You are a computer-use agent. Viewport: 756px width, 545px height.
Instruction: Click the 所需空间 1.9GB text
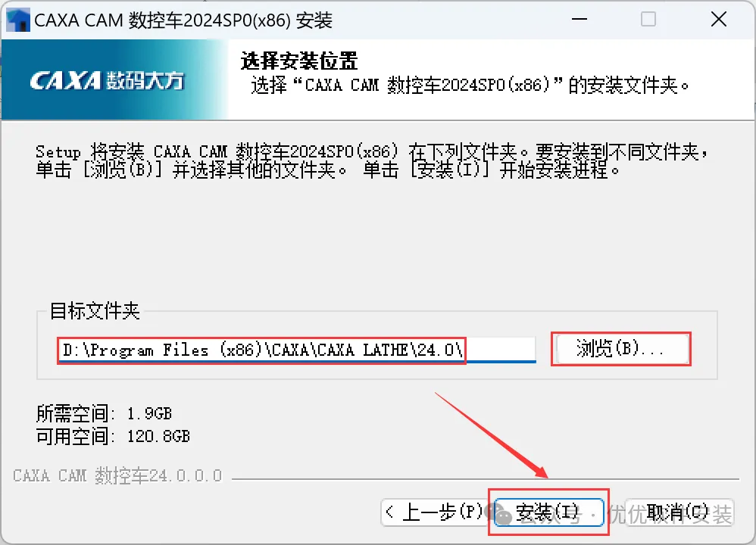(x=104, y=413)
